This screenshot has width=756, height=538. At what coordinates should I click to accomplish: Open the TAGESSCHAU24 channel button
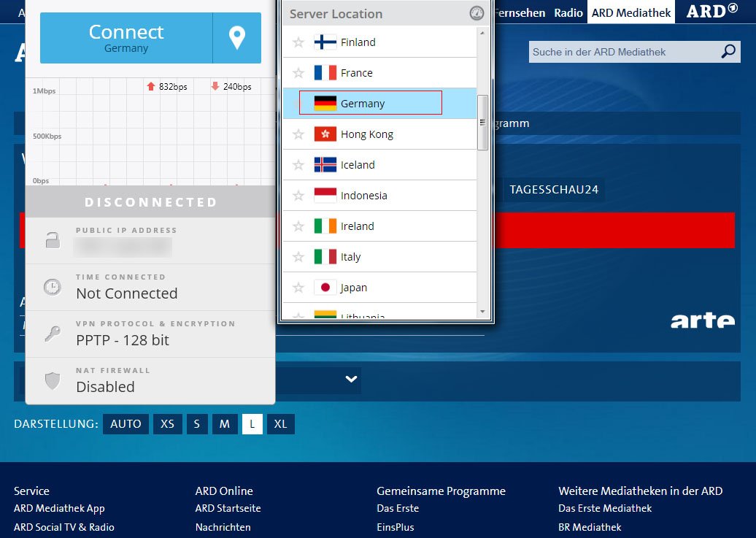click(554, 190)
